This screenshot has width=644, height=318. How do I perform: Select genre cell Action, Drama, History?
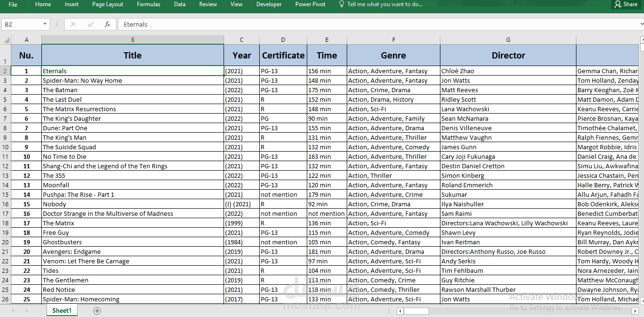point(393,99)
